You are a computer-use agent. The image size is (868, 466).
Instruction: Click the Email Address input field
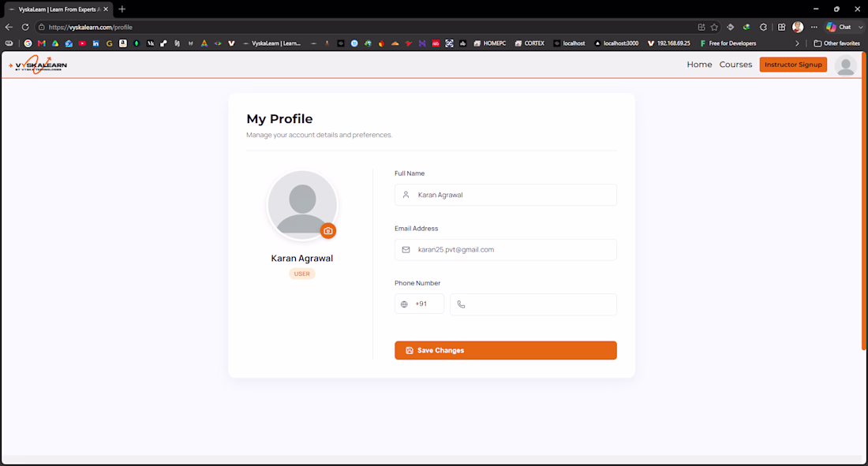click(505, 250)
